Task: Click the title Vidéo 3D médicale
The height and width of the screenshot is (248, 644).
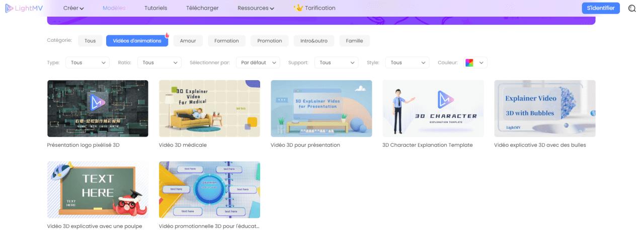Action: point(183,145)
